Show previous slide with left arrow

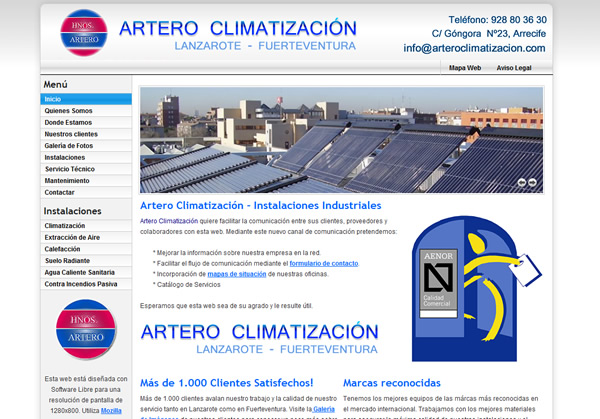coord(522,183)
